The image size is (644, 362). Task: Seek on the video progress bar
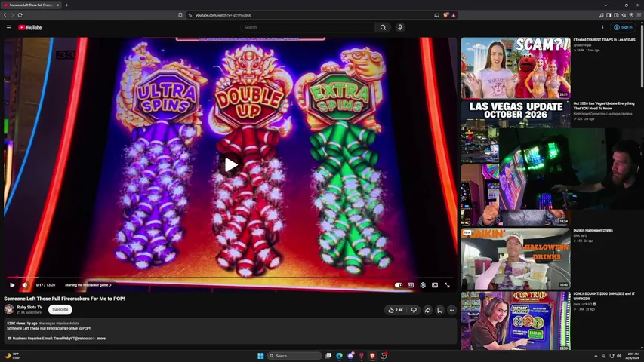230,278
